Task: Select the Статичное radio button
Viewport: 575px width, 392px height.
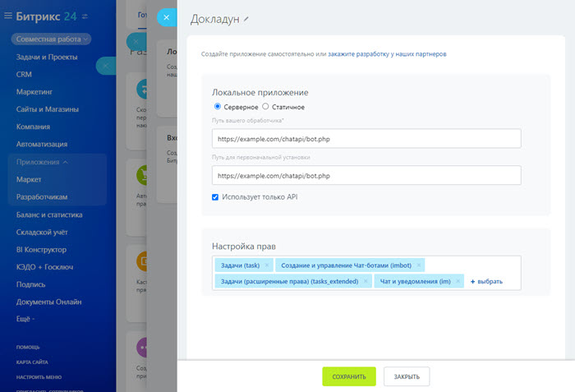Action: pos(265,106)
